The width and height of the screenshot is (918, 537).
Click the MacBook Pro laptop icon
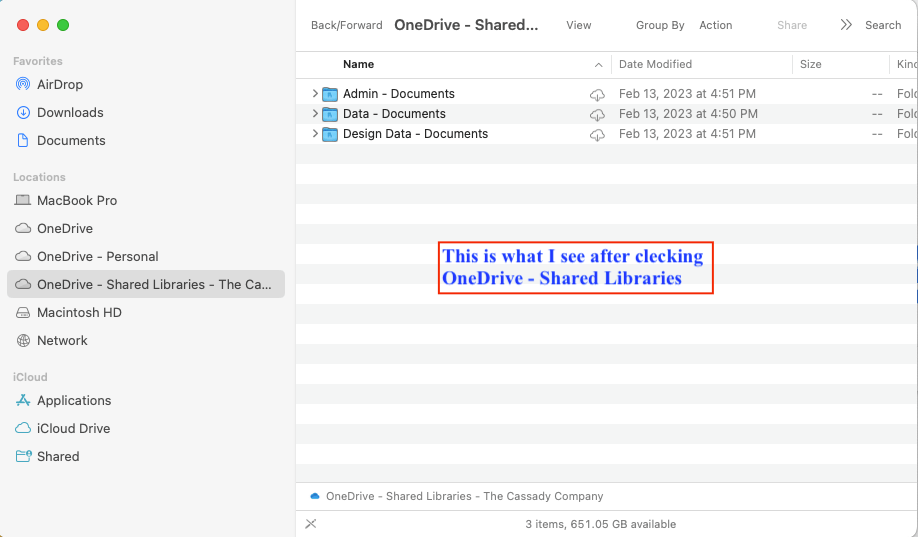(23, 200)
